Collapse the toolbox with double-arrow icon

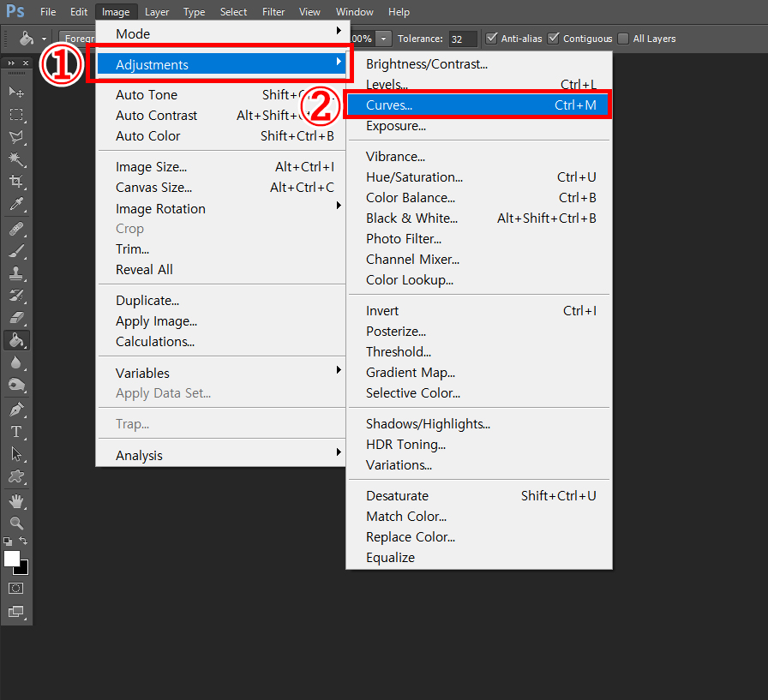point(11,63)
